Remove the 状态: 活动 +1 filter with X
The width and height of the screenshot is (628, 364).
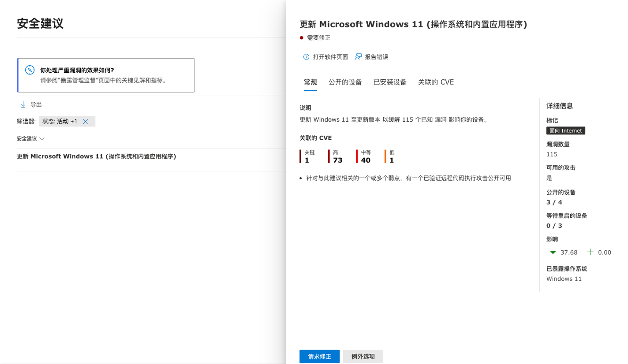pos(86,122)
